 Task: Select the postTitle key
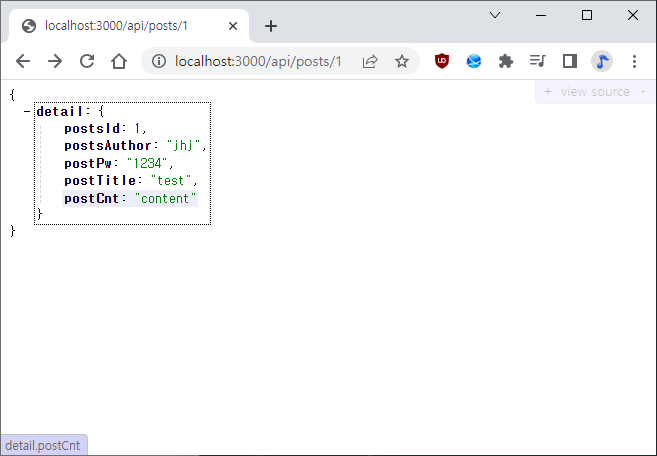pyautogui.click(x=100, y=181)
